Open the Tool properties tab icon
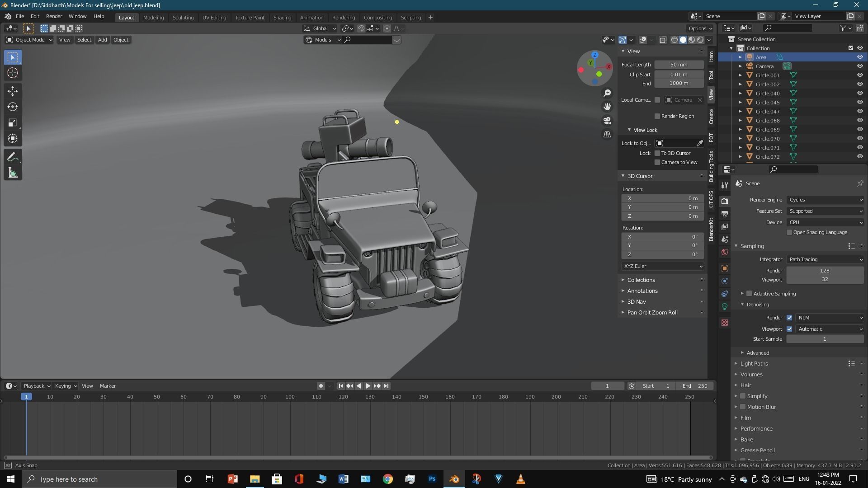 point(725,185)
